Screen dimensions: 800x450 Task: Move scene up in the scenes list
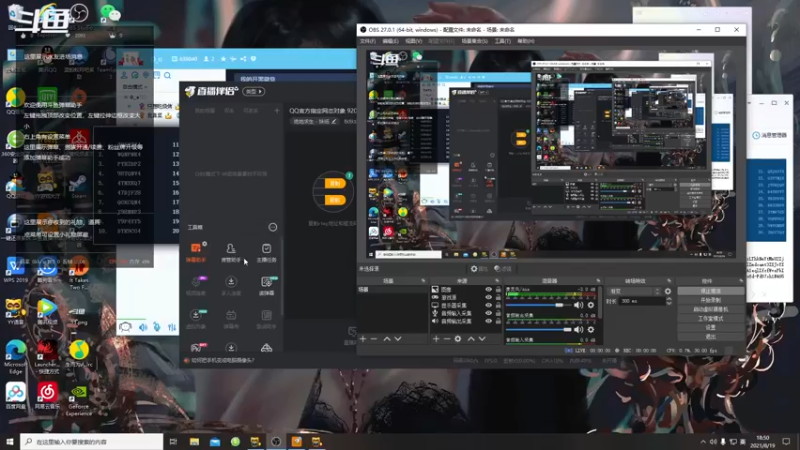(387, 339)
